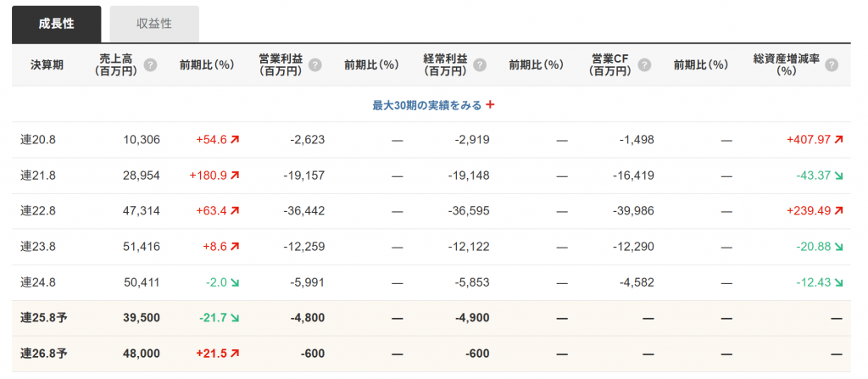The image size is (868, 379).
Task: Select sales value 51,416
Action: pos(142,247)
